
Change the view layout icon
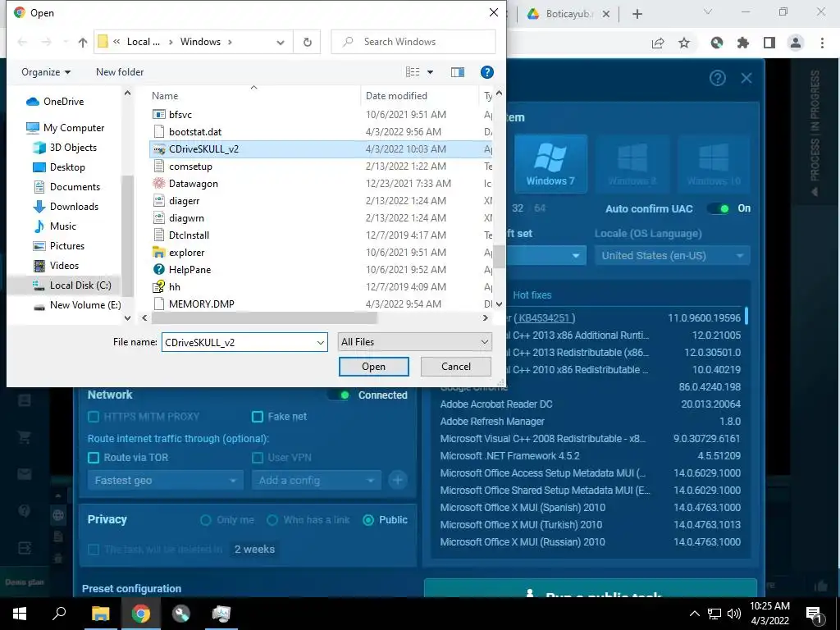pyautogui.click(x=413, y=72)
